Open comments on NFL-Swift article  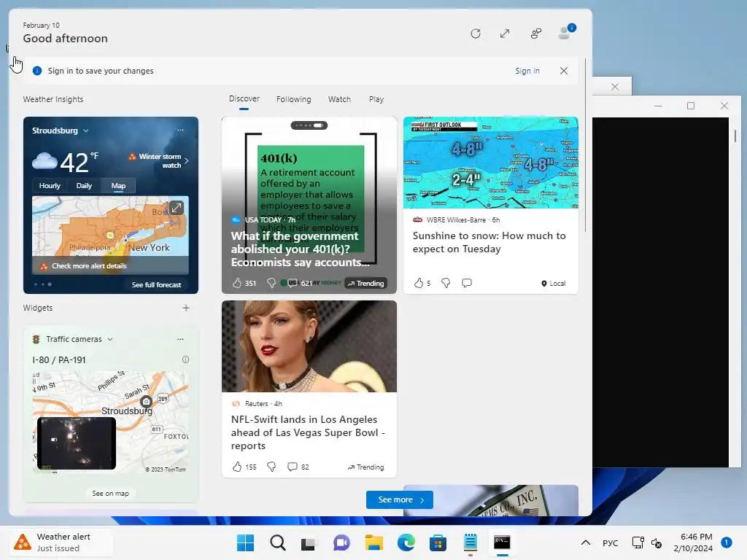pos(298,467)
